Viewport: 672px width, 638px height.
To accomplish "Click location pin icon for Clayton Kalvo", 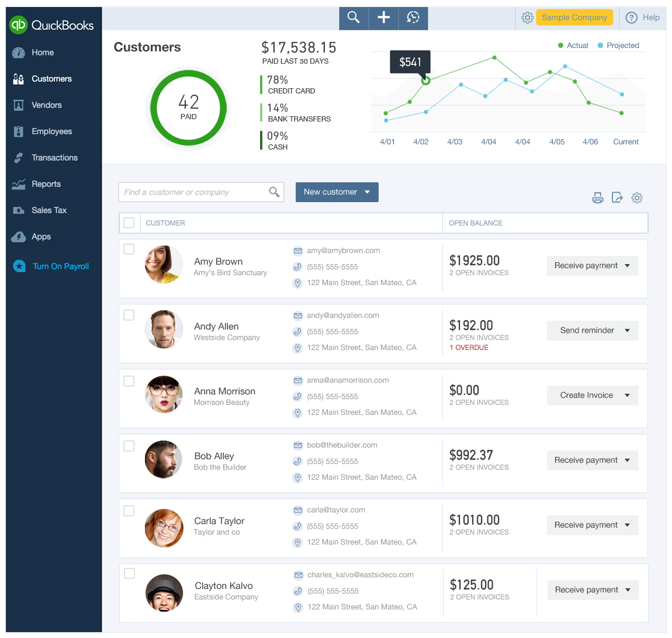I will 298,607.
